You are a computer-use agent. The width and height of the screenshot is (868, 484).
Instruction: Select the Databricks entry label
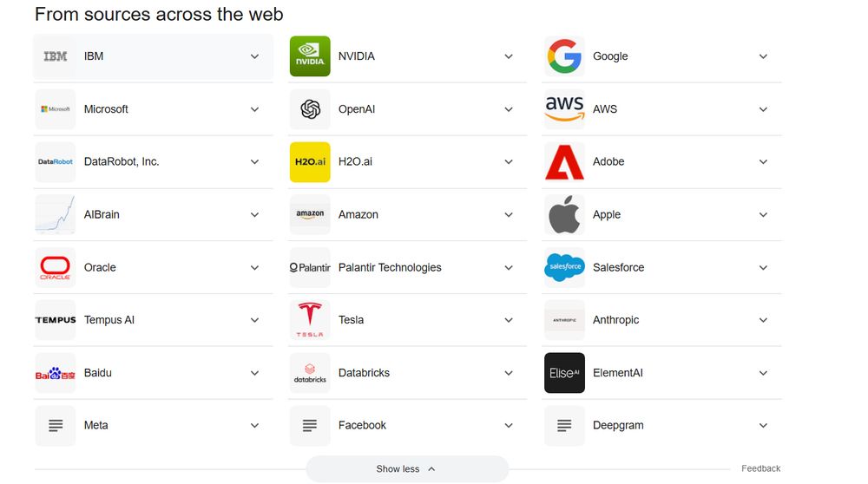pos(364,373)
